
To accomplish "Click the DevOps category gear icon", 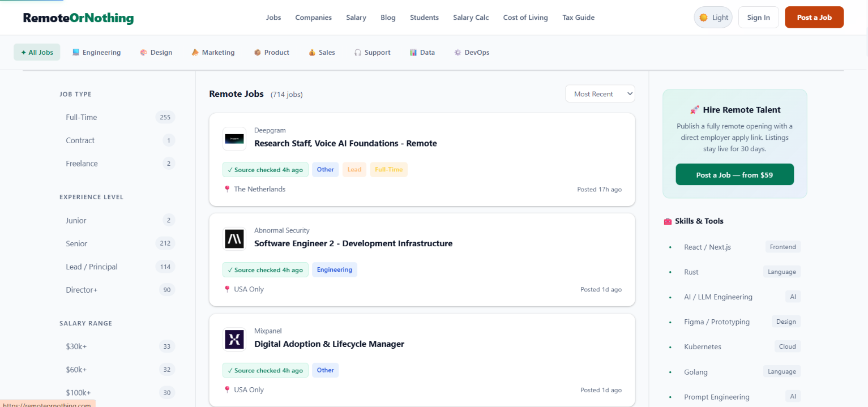I will tap(457, 53).
